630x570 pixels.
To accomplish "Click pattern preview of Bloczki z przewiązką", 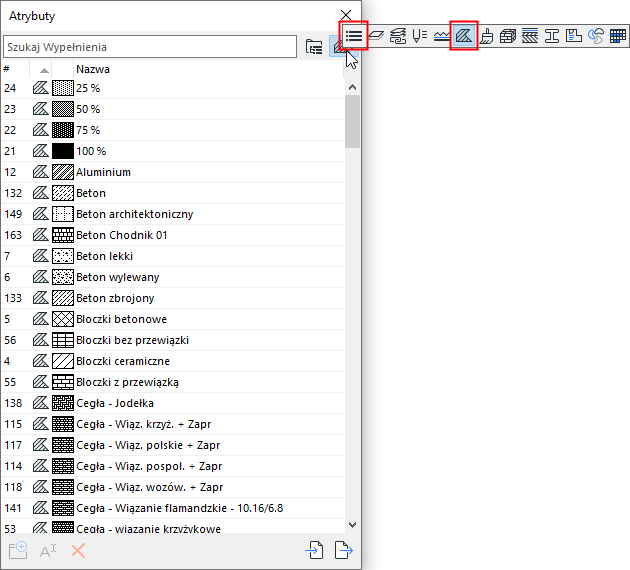I will [63, 382].
